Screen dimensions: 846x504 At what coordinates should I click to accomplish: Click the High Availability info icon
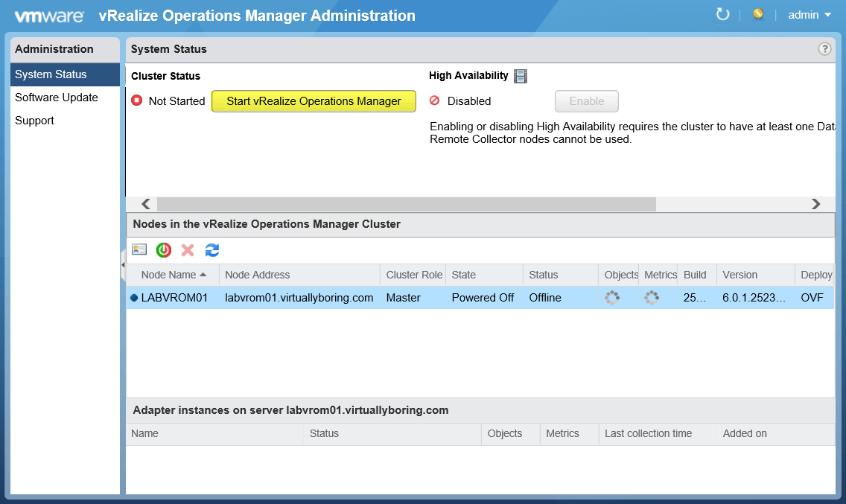521,76
